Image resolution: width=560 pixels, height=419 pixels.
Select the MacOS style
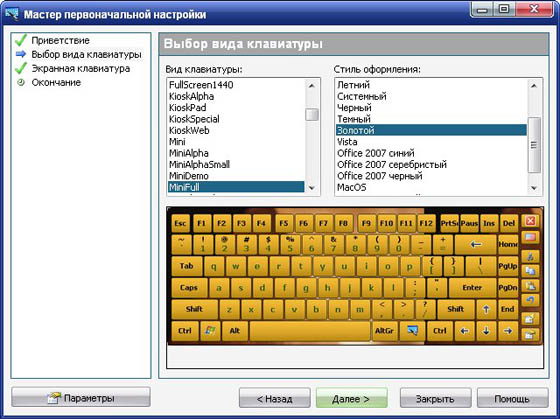[431, 187]
